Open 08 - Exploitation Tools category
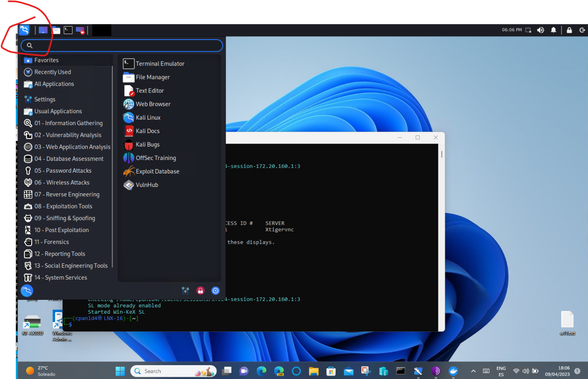Image resolution: width=588 pixels, height=379 pixels. (67, 206)
